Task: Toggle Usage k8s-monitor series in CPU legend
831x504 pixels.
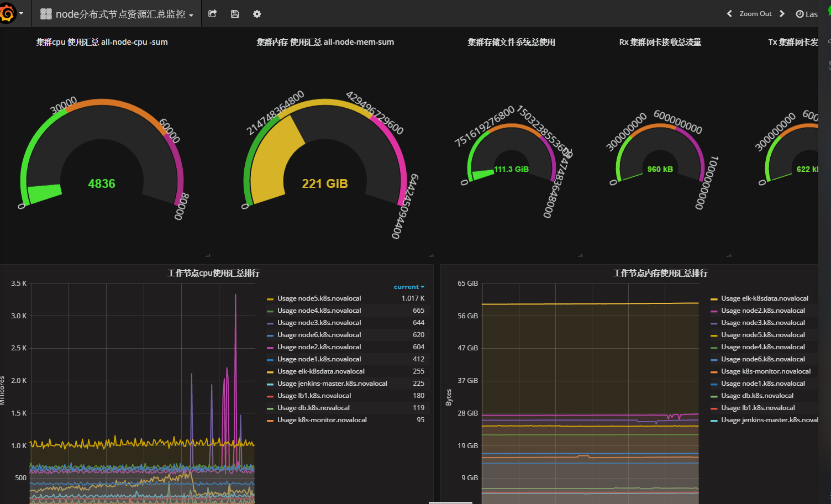Action: (x=322, y=420)
